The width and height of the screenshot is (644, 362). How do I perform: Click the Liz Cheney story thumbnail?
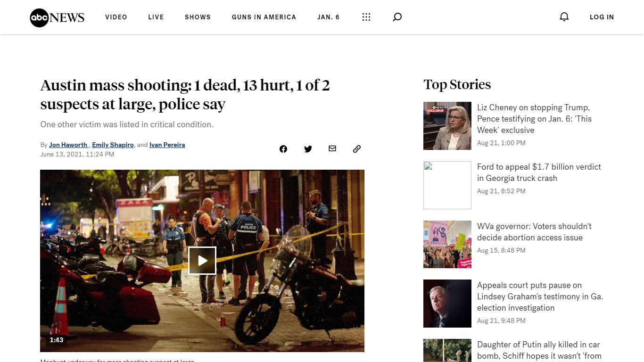click(447, 126)
